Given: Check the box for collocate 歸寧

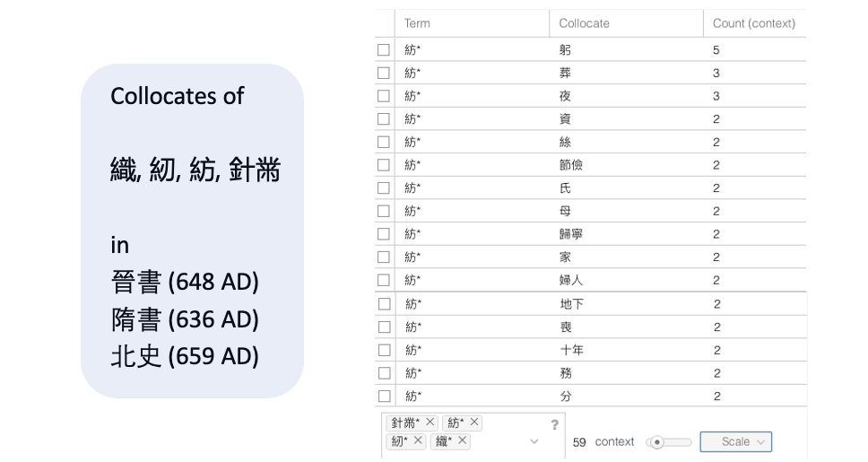Looking at the screenshot, I should pos(384,234).
